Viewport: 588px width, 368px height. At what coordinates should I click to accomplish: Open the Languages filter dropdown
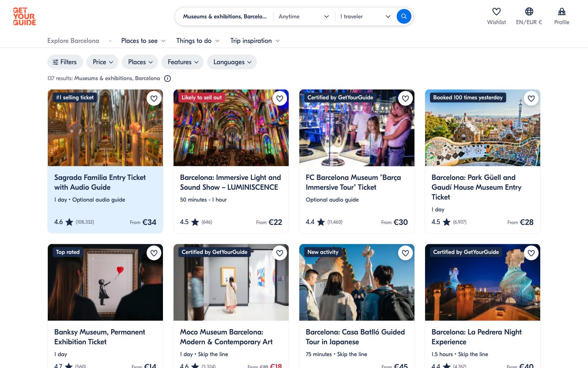point(232,62)
